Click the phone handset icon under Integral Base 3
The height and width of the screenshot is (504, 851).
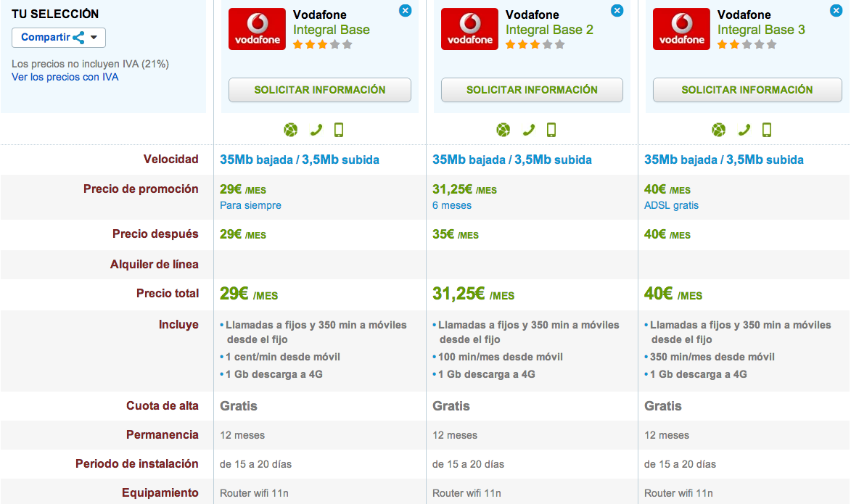pyautogui.click(x=744, y=131)
